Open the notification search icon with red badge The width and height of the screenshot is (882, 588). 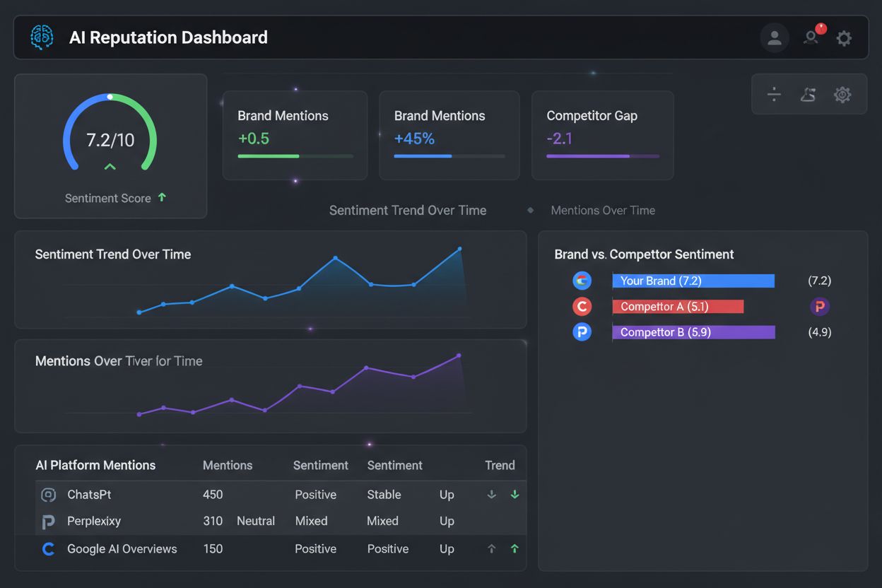click(811, 37)
